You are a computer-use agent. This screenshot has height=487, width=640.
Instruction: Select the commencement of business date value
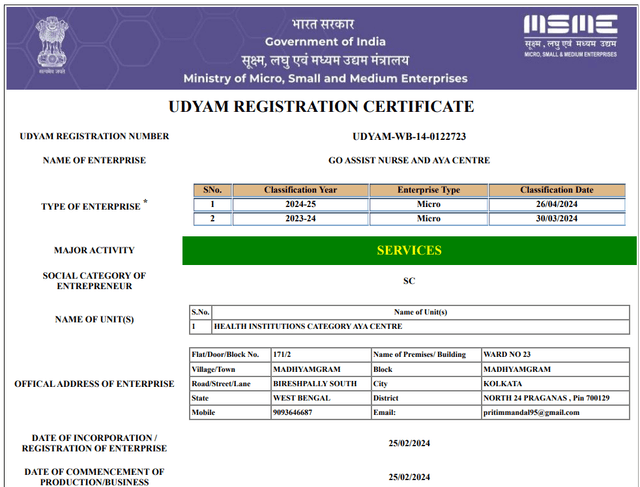pos(409,477)
